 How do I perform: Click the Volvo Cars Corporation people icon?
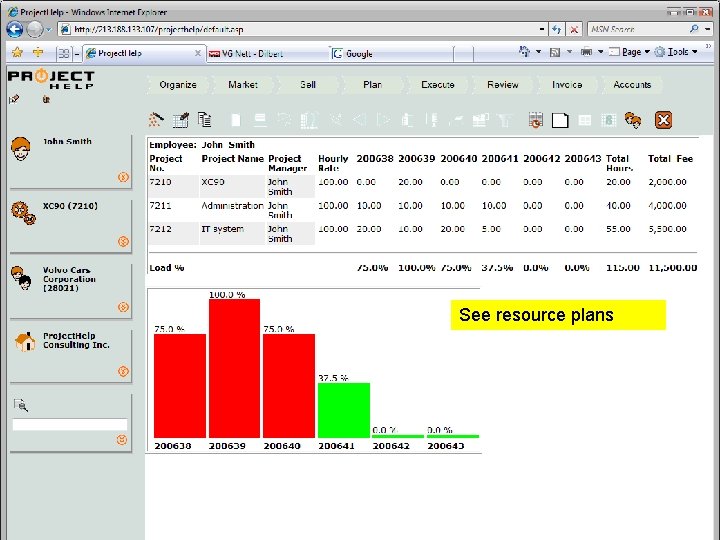(x=21, y=278)
